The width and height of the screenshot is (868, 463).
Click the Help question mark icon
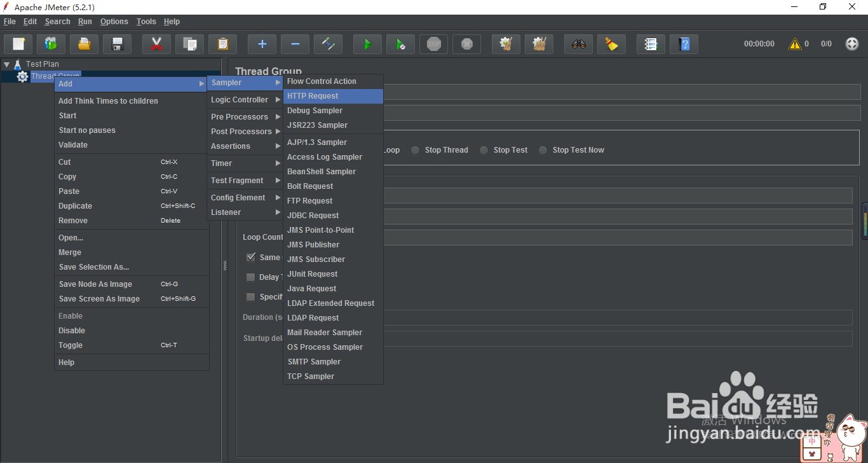(x=684, y=44)
